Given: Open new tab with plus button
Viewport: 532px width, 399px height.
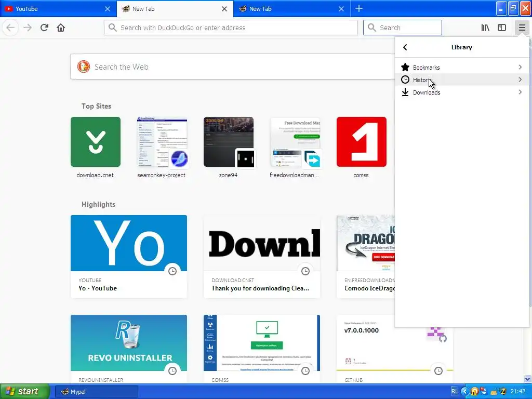Looking at the screenshot, I should point(359,8).
